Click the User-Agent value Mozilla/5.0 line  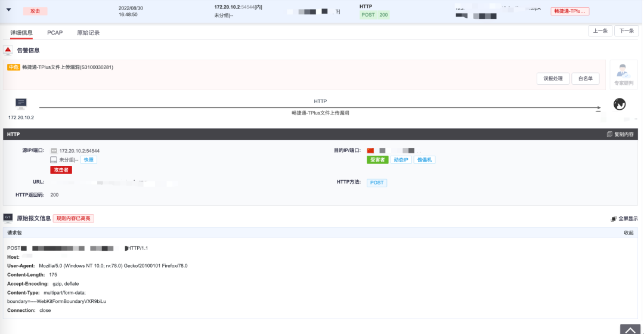tap(113, 266)
